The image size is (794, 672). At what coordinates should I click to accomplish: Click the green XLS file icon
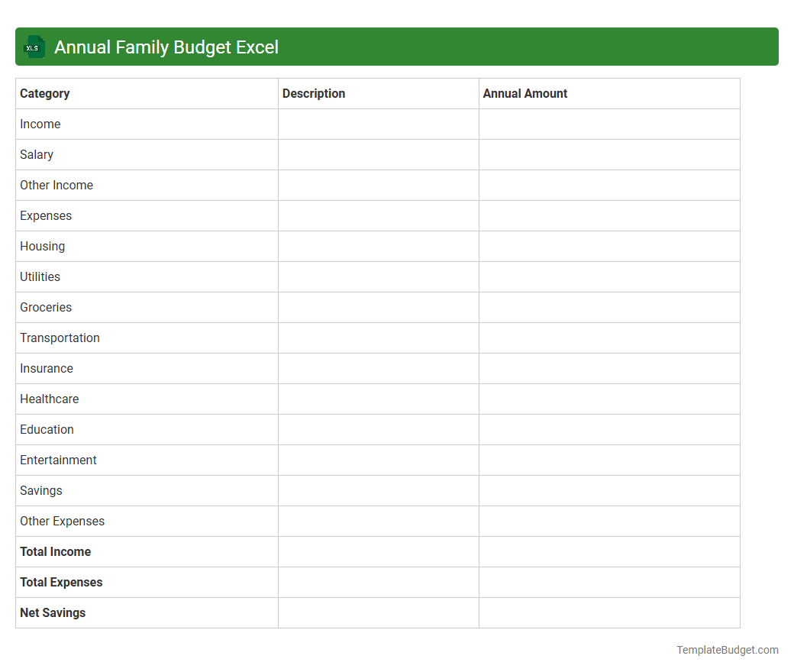point(34,47)
